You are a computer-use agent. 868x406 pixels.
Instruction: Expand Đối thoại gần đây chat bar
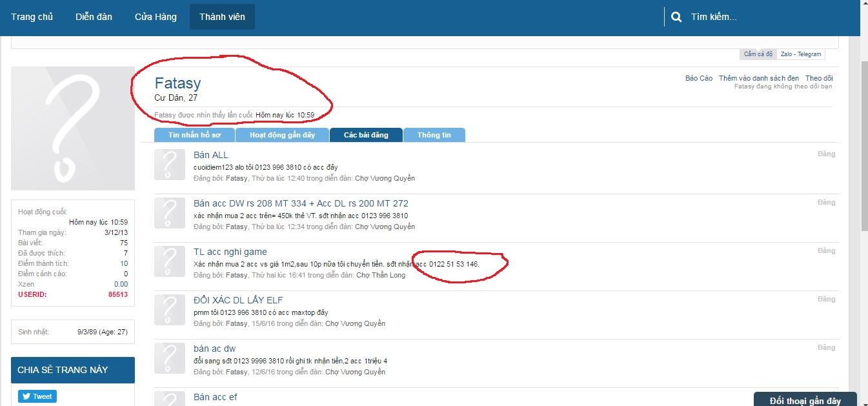coord(805,400)
